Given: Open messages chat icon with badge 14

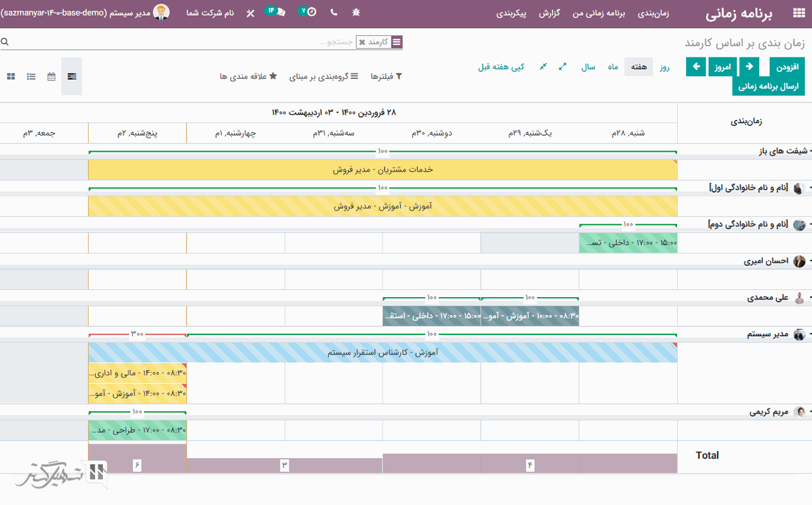Looking at the screenshot, I should coord(276,12).
